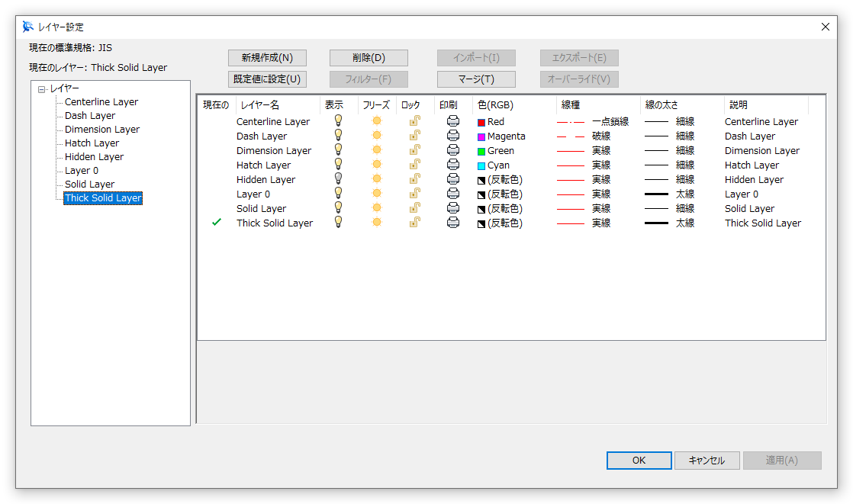Freeze Layer 0 using its freeze icon

(x=376, y=194)
